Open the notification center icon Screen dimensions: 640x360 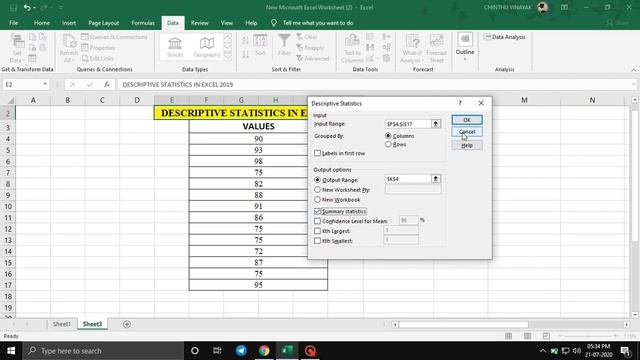tap(625, 351)
